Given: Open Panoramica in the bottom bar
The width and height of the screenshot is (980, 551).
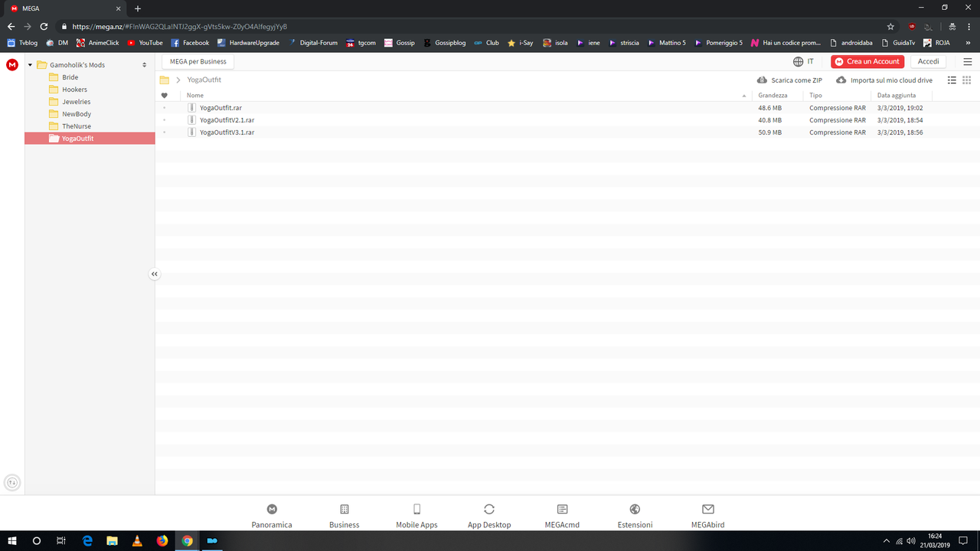Looking at the screenshot, I should coord(272,517).
